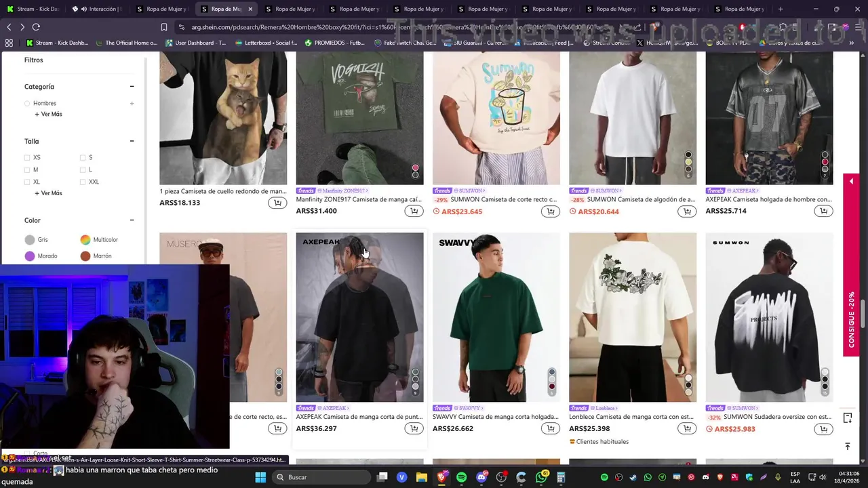Viewport: 868px width, 488px height.
Task: Check the XXL size filter
Action: pyautogui.click(x=83, y=182)
